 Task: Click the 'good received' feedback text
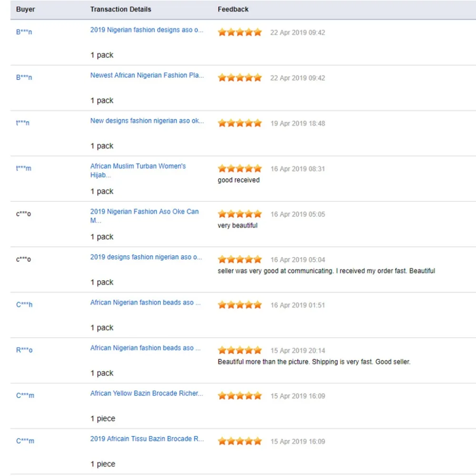[x=238, y=180]
